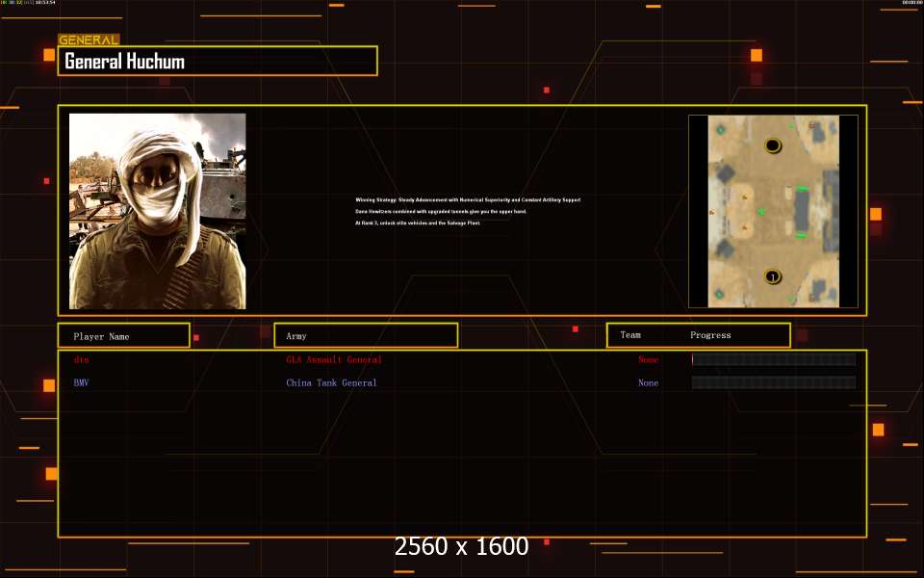924x578 pixels.
Task: Click the Team column header
Action: pos(629,335)
